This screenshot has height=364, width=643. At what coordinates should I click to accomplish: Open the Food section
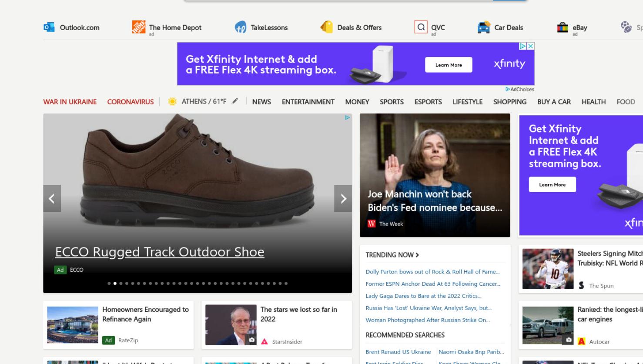tap(626, 102)
